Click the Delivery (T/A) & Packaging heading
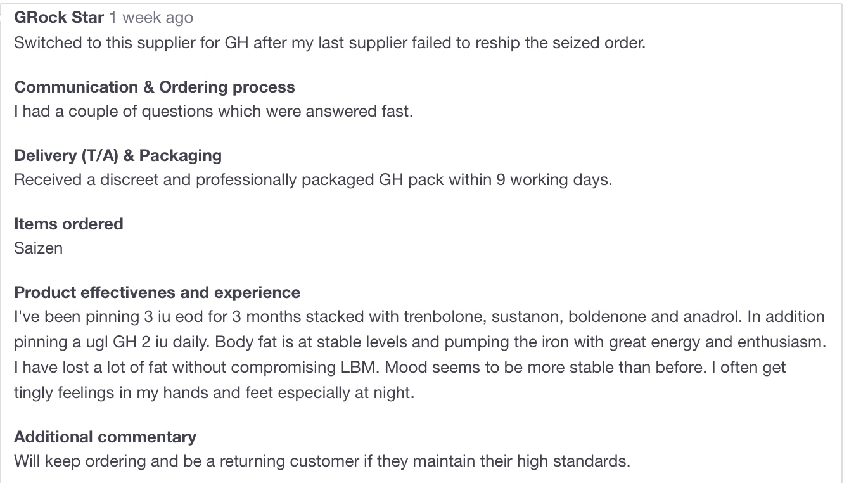 coord(118,155)
